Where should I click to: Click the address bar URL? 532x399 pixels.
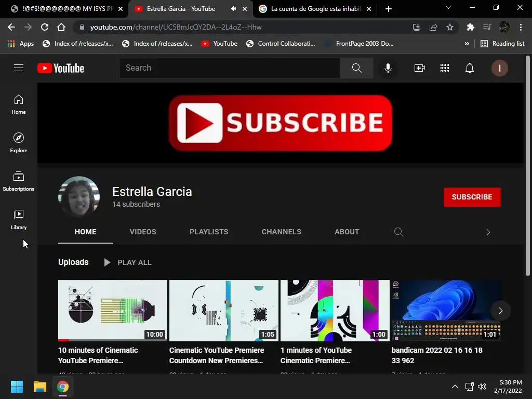coord(176,27)
